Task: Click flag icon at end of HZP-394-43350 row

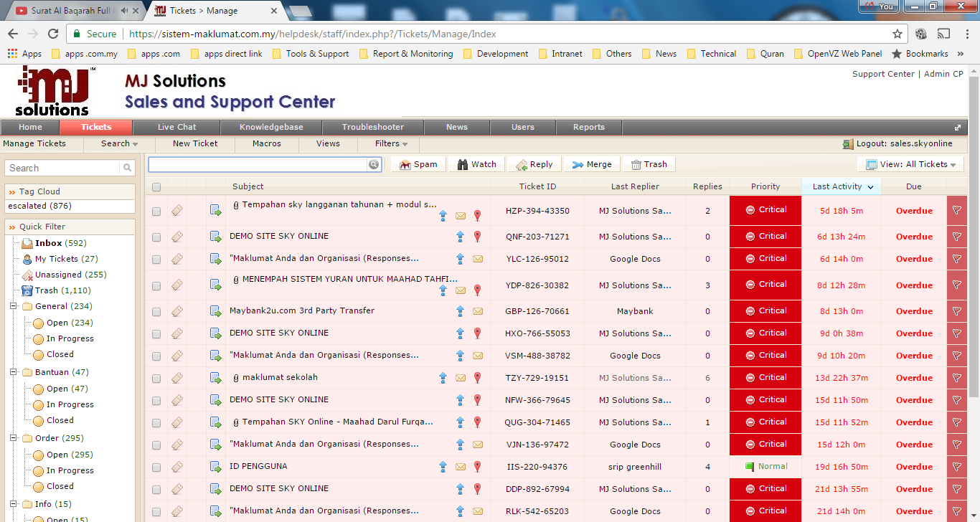Action: pos(956,210)
